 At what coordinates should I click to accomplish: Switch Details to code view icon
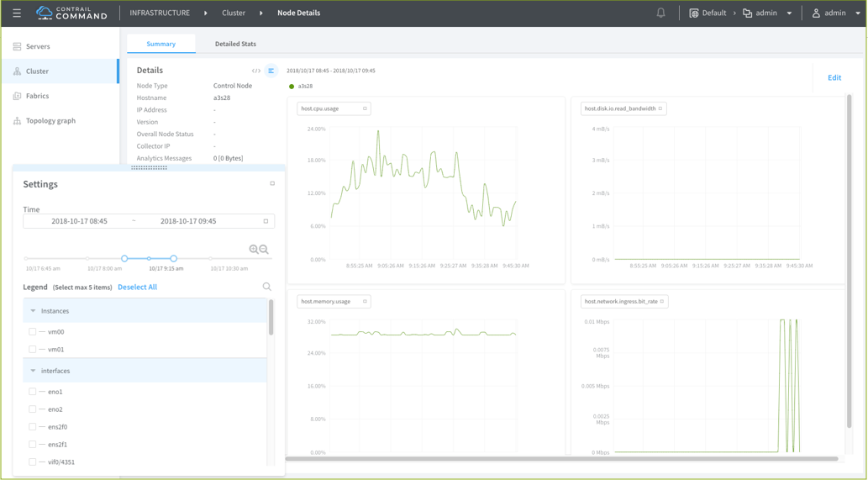tap(255, 71)
